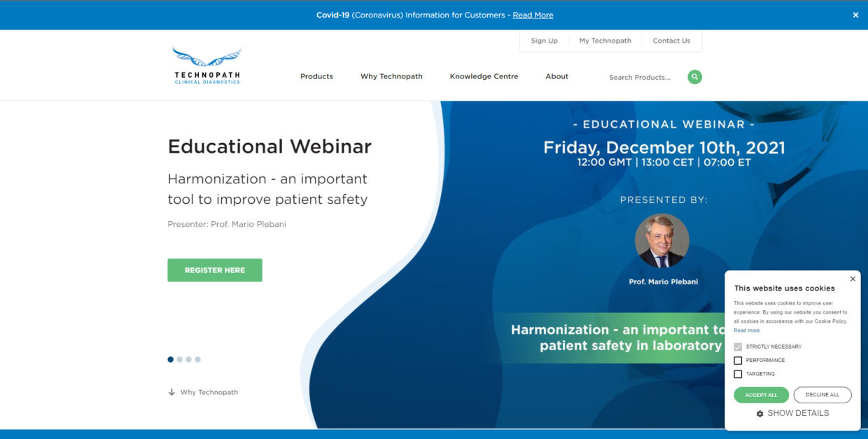Click the green search magnifier icon
The width and height of the screenshot is (868, 439).
pos(694,77)
